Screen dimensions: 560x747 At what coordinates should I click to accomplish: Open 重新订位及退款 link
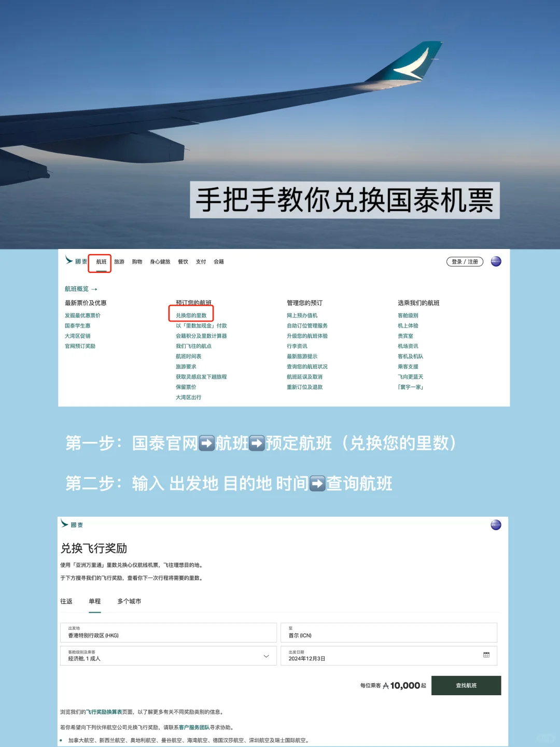coord(305,387)
